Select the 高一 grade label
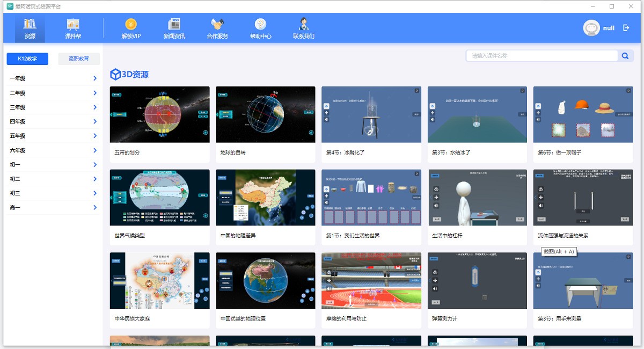 pyautogui.click(x=15, y=207)
